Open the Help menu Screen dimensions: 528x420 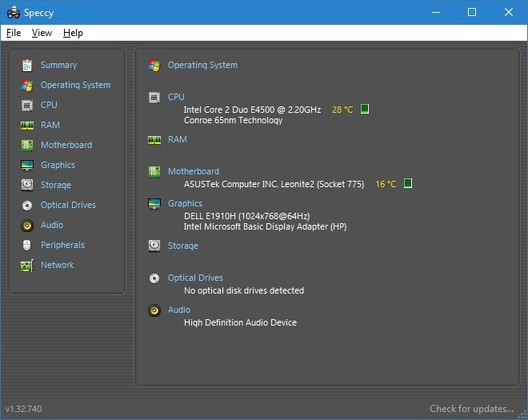click(x=73, y=33)
